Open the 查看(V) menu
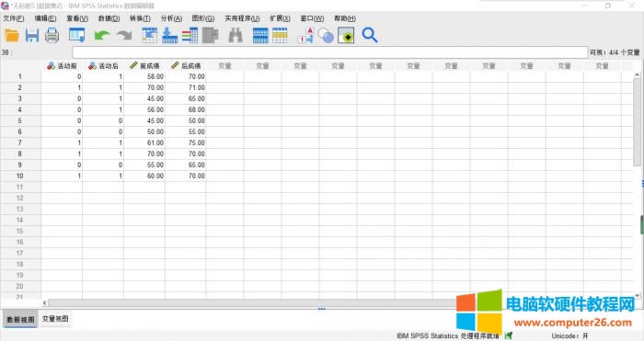Viewport: 644px width, 341px height. pos(77,18)
